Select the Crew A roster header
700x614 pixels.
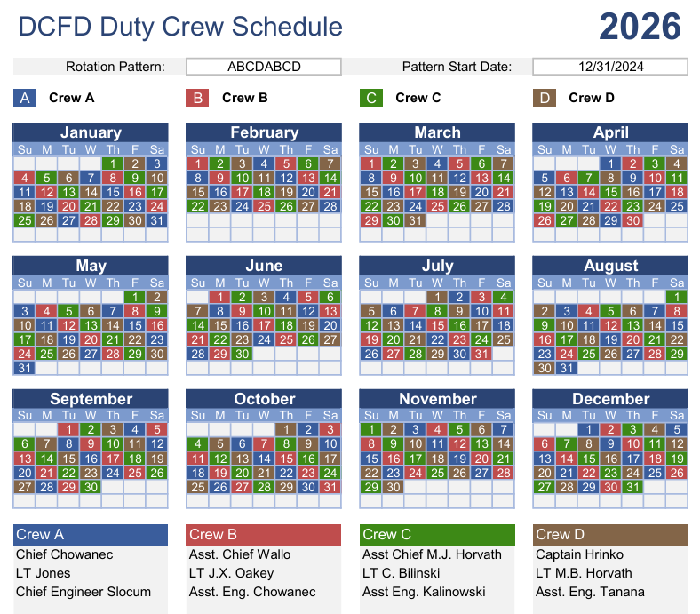91,535
